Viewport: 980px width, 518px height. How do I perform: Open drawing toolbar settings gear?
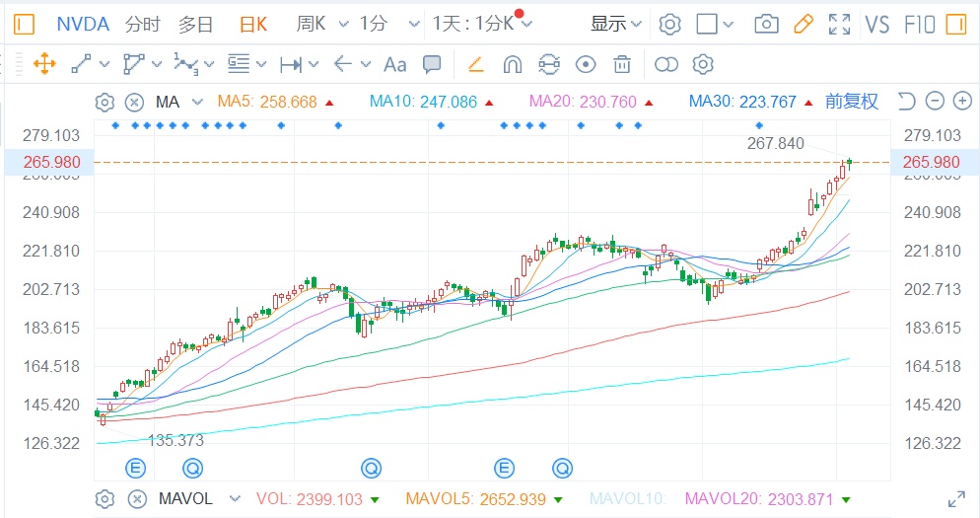703,64
